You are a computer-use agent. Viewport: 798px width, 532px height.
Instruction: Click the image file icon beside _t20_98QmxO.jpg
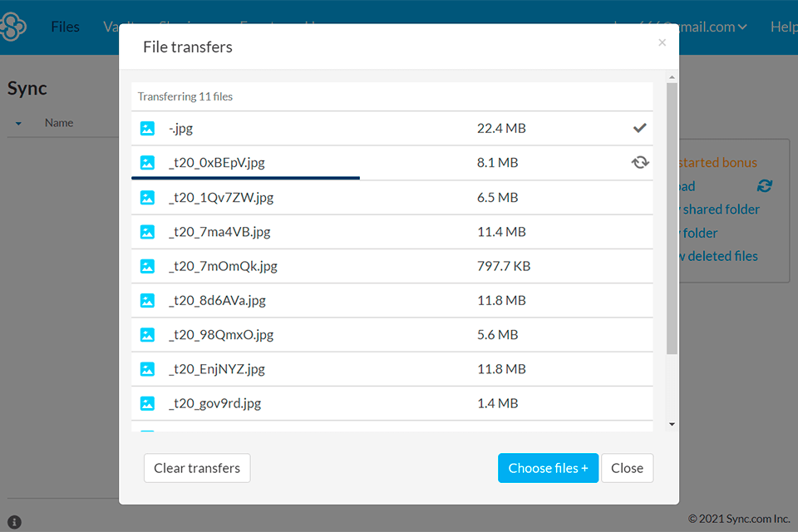coord(147,334)
